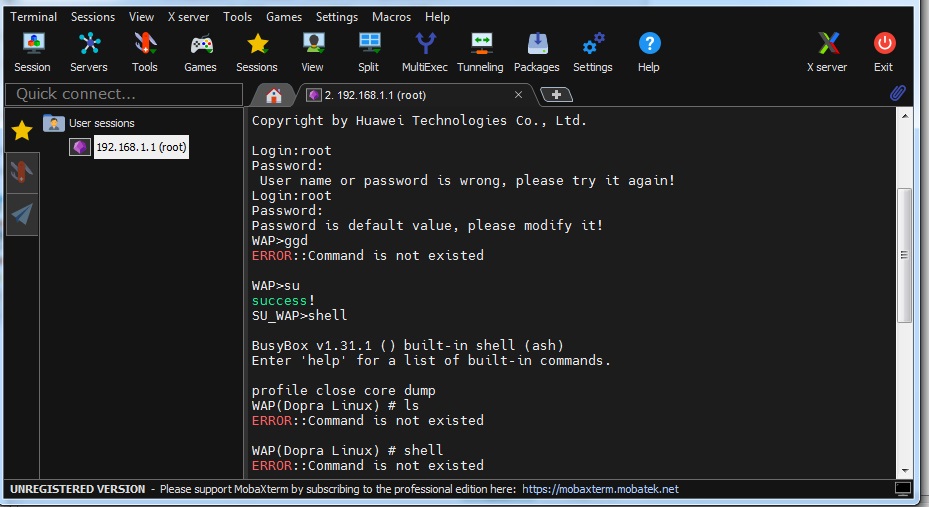Open the Help menu
Screen dimensions: 929x507
click(x=437, y=17)
